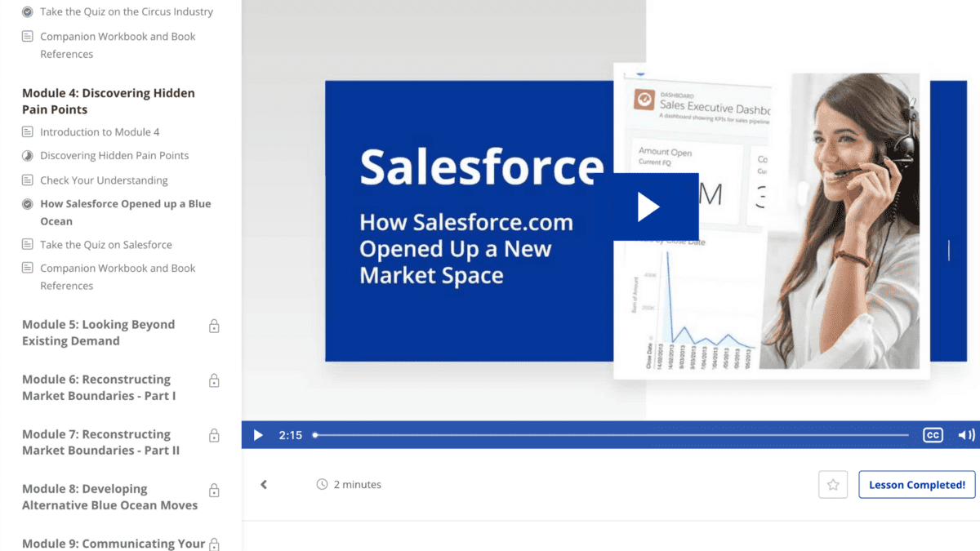Screen dimensions: 980x551
Task: Click document icon of first Companion Workbook item
Action: tap(28, 37)
